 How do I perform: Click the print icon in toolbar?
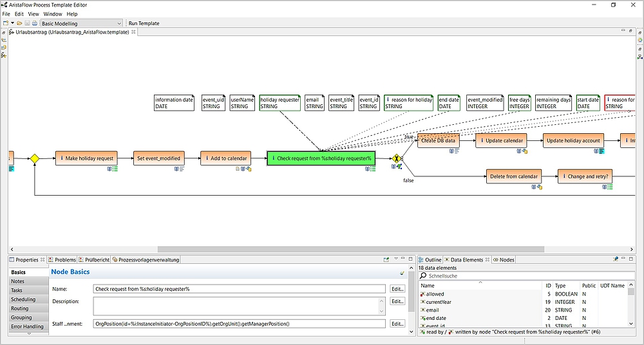(x=35, y=23)
